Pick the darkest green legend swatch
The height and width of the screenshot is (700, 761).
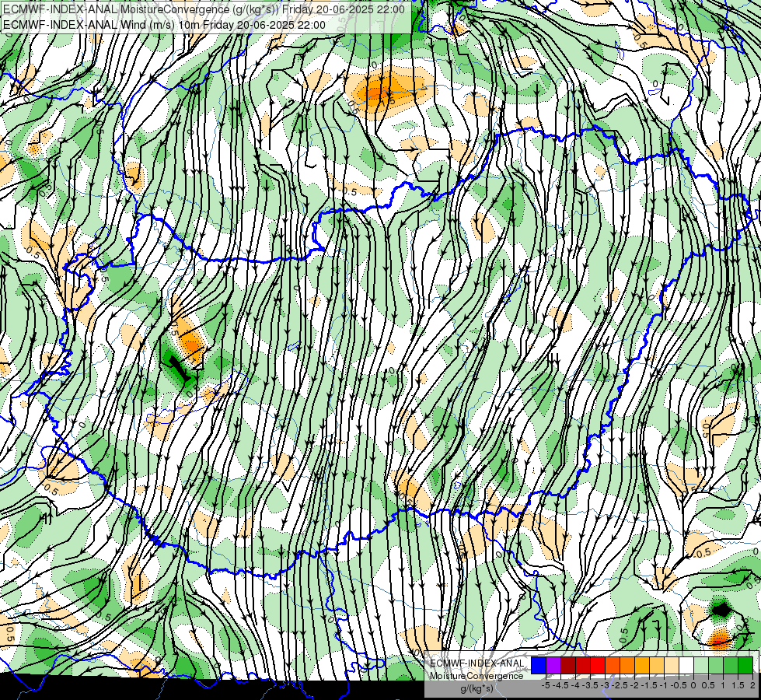pos(745,665)
